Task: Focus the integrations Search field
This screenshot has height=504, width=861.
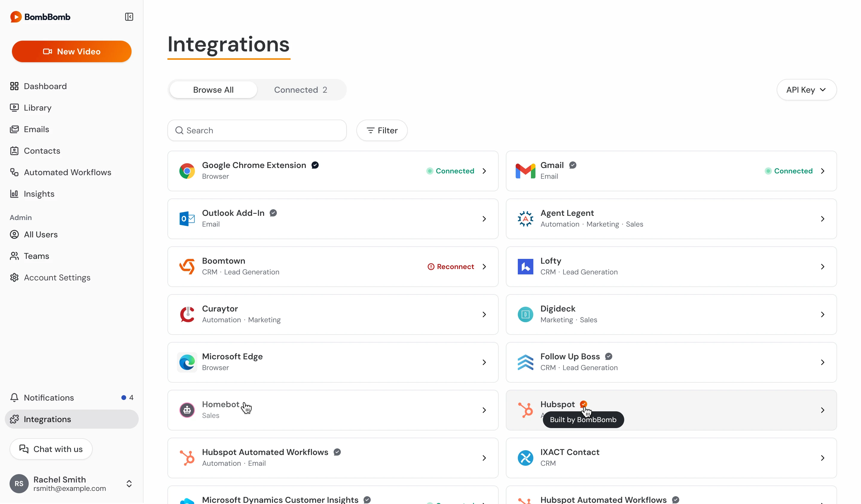Action: (257, 130)
